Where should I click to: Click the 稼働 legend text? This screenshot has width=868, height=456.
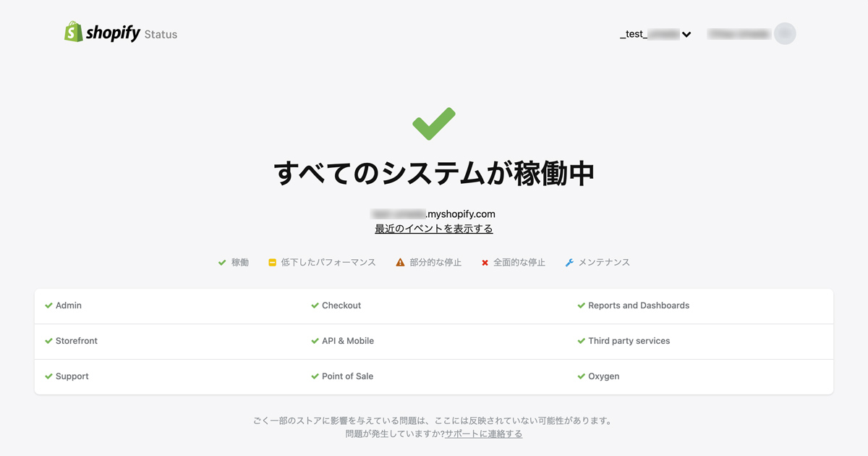click(240, 263)
